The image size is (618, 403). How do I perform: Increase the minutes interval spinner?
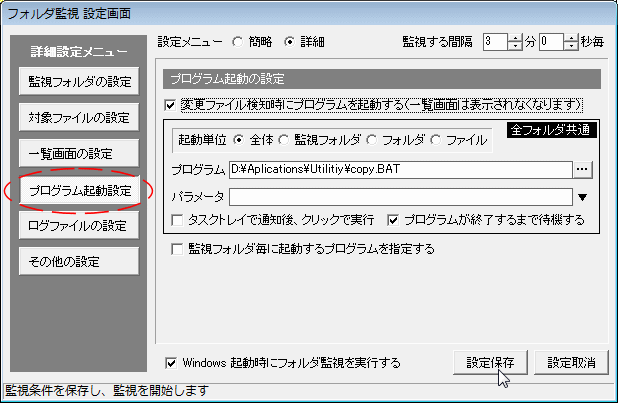pos(516,38)
